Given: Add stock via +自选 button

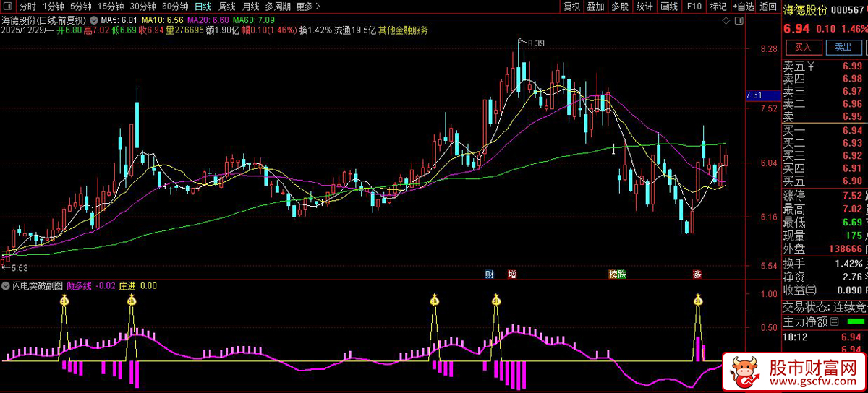Looking at the screenshot, I should click(x=743, y=7).
